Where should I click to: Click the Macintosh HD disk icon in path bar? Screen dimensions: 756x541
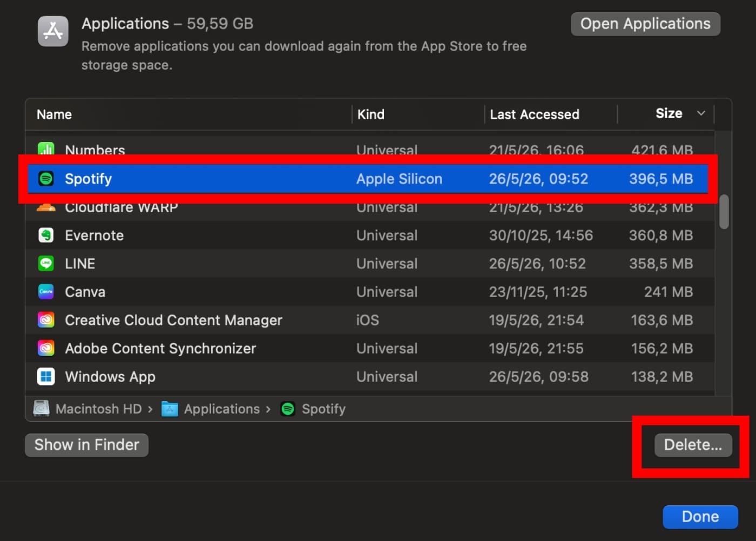pyautogui.click(x=41, y=409)
